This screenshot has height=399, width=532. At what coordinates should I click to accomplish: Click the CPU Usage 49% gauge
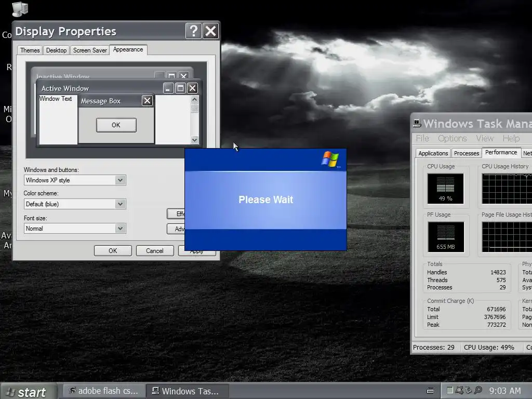coord(445,189)
